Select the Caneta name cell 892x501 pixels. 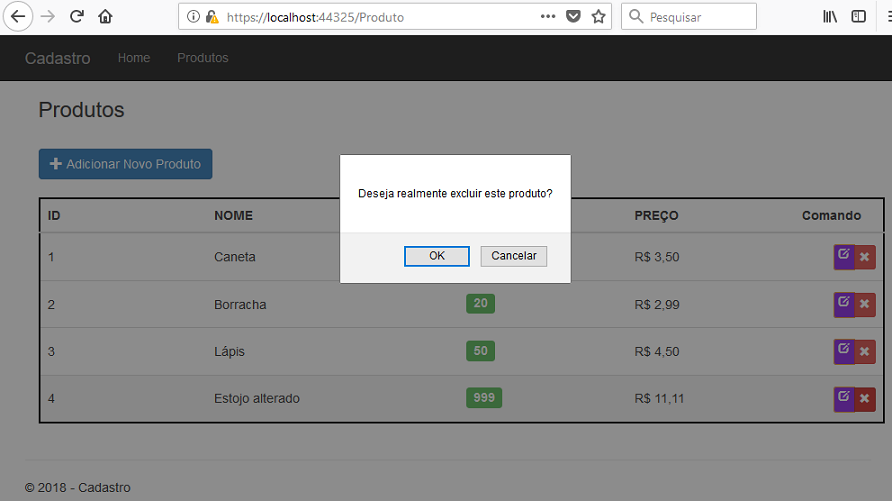click(235, 256)
